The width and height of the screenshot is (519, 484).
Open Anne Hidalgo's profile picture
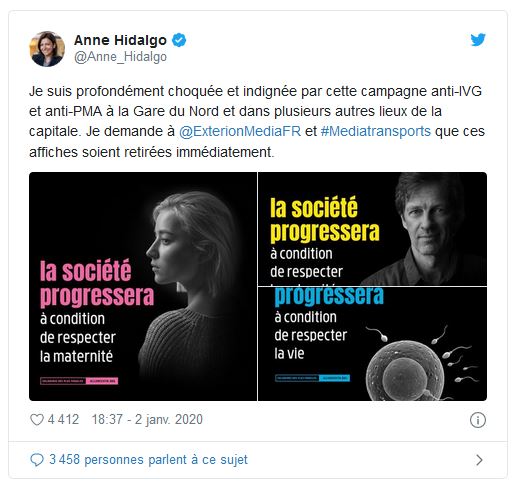[47, 49]
